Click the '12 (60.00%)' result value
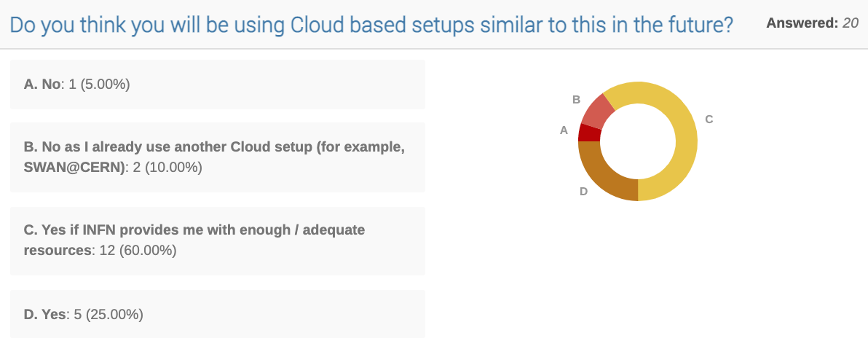Viewport: 868px width, 341px height. (x=138, y=251)
